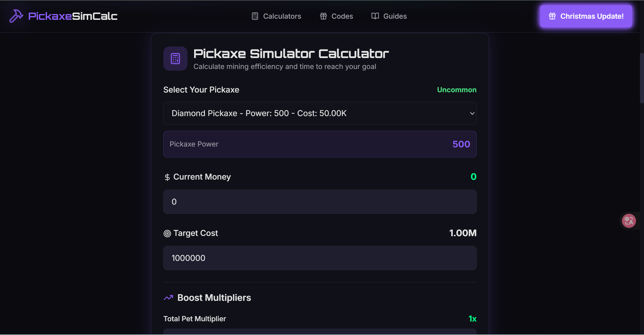Select the Target Cost field showing 1000000
Image resolution: width=644 pixels, height=335 pixels.
[x=320, y=258]
